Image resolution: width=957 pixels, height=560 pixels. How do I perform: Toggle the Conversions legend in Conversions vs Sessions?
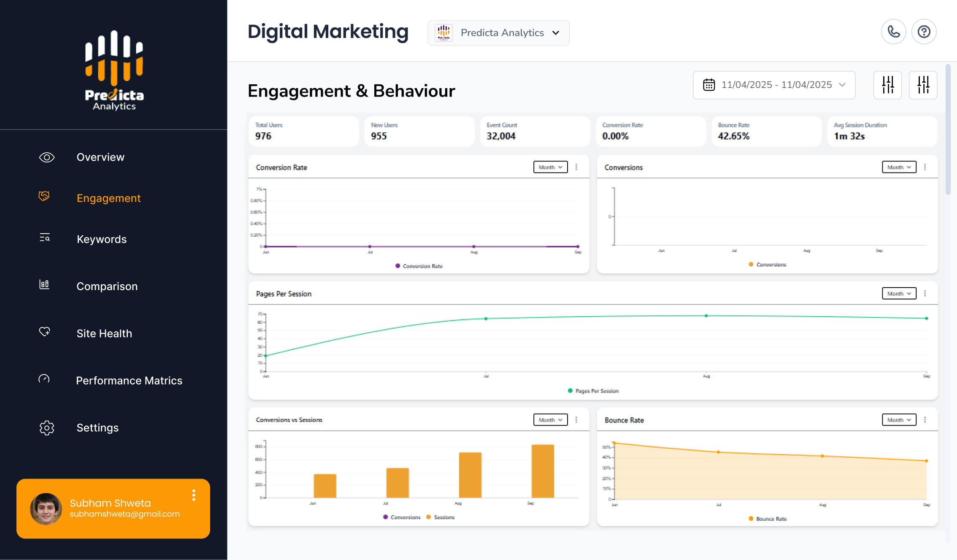tap(402, 517)
